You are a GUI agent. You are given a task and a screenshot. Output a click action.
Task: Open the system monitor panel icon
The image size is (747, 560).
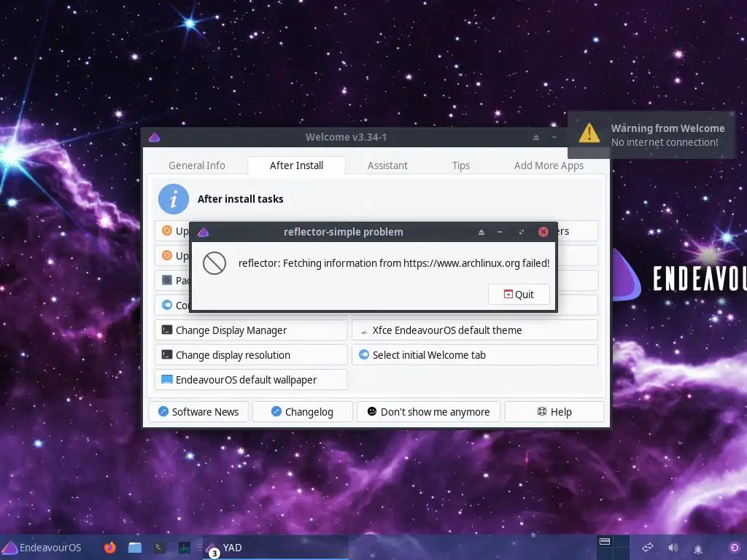185,548
